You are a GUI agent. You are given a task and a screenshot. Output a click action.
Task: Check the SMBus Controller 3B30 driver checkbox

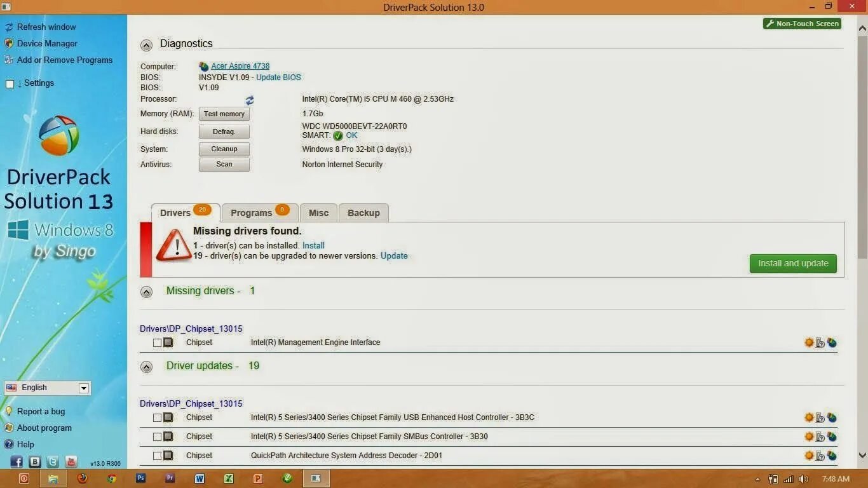pyautogui.click(x=157, y=437)
